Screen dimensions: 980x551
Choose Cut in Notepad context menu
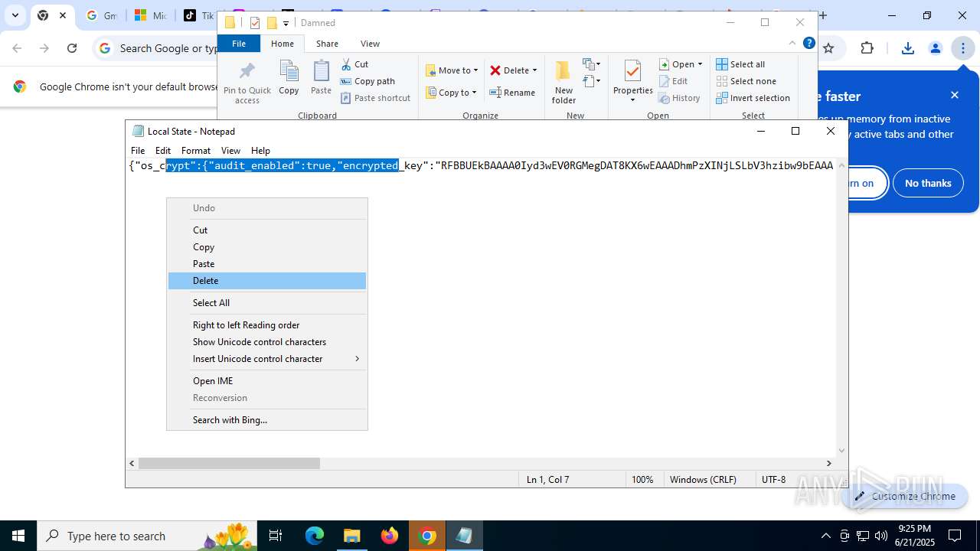pos(266,230)
